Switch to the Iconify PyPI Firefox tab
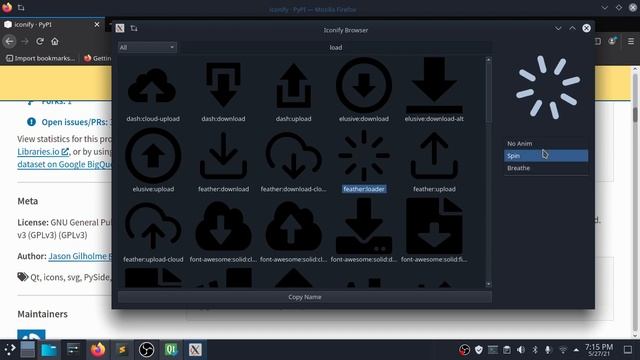The image size is (640, 360). coord(52,24)
